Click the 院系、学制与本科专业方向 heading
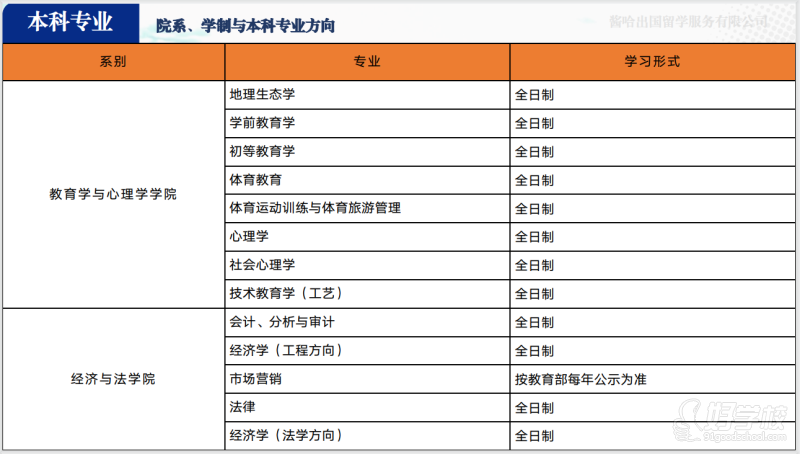The width and height of the screenshot is (800, 454). 246,25
